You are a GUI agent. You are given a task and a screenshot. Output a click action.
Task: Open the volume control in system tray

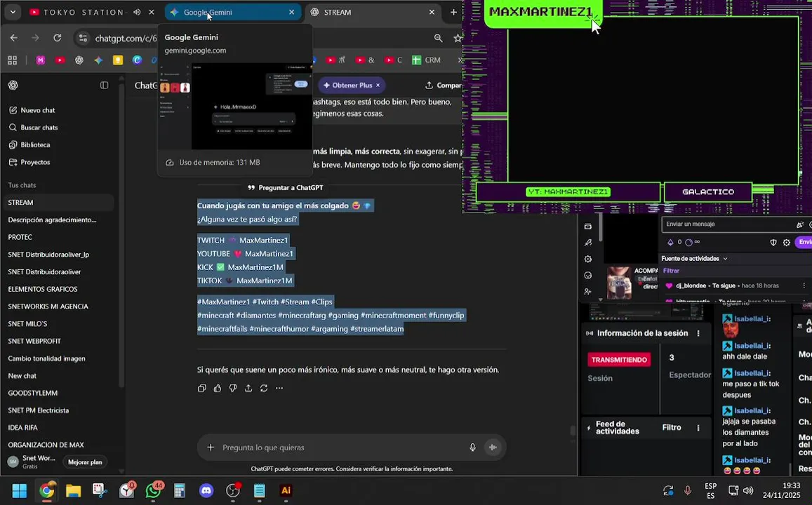coord(748,490)
